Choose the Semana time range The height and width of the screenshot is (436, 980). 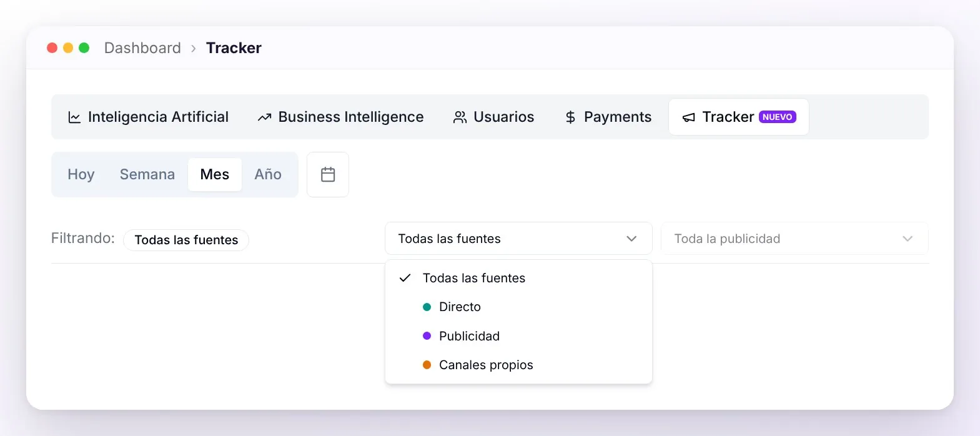147,174
